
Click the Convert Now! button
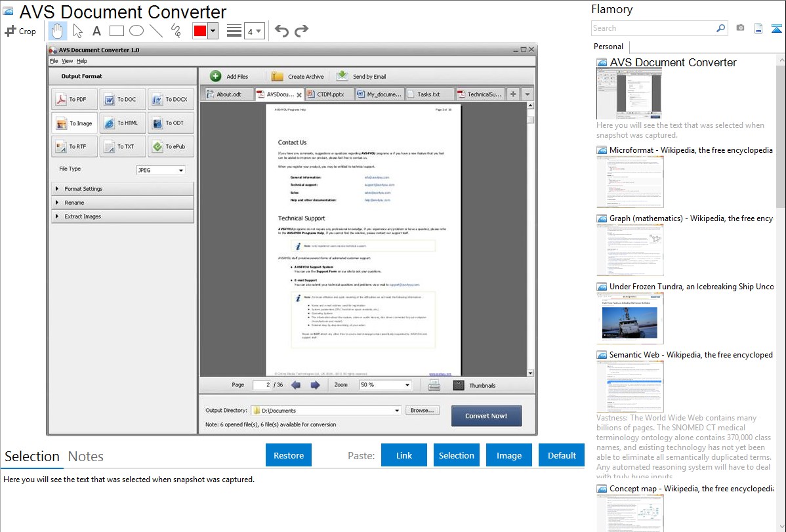click(486, 416)
